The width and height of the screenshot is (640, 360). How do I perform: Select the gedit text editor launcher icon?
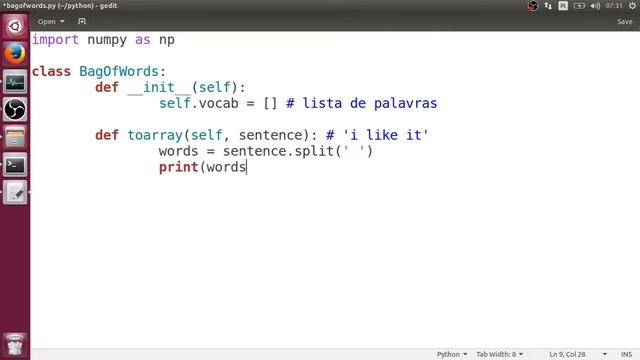click(15, 192)
